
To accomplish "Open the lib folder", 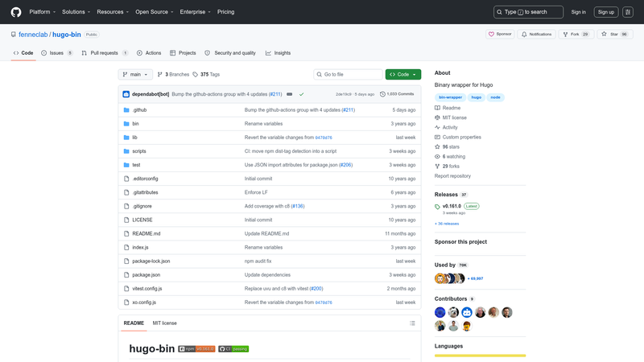I will click(134, 138).
